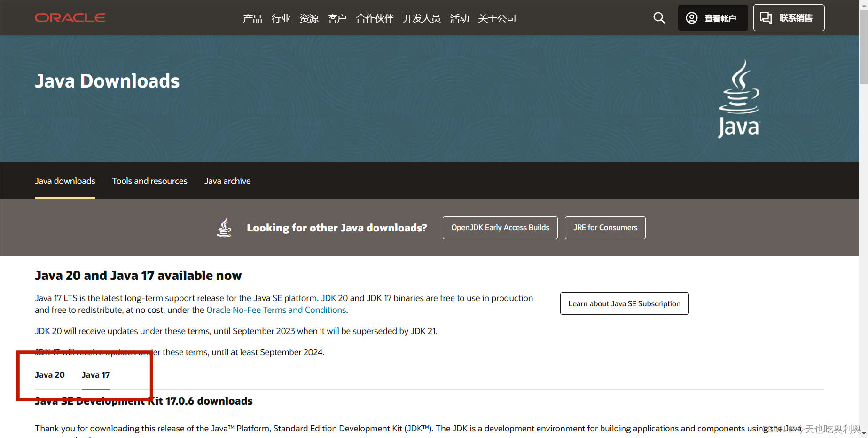Open 资源 menu
The image size is (868, 438).
pos(309,18)
